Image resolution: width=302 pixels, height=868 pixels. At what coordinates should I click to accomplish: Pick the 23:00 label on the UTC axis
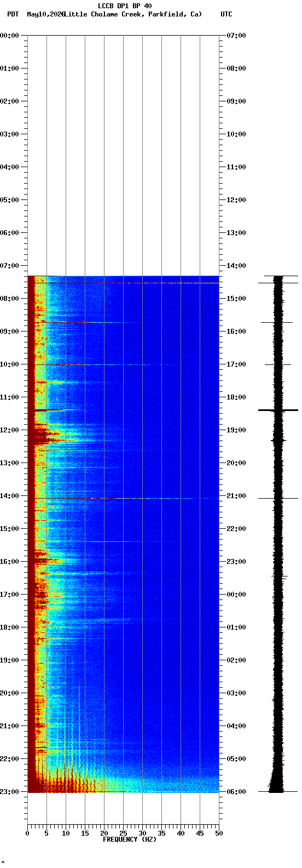click(x=236, y=562)
